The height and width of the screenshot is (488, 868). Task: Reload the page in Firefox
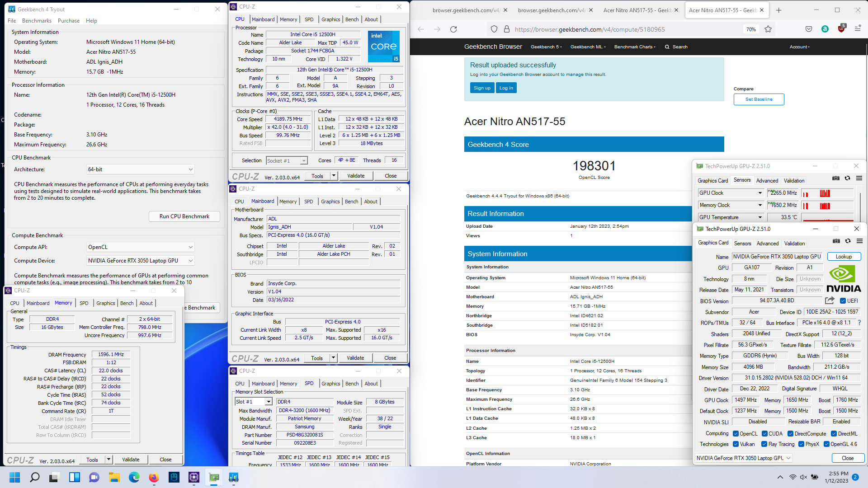point(453,29)
